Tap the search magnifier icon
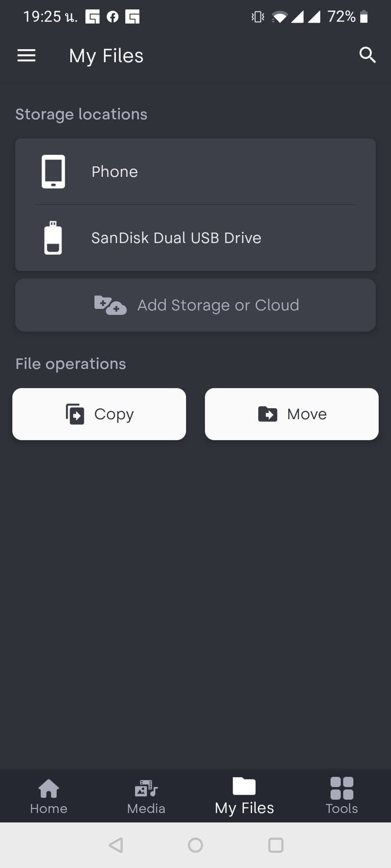Screen dimensions: 391x868 [x=367, y=55]
